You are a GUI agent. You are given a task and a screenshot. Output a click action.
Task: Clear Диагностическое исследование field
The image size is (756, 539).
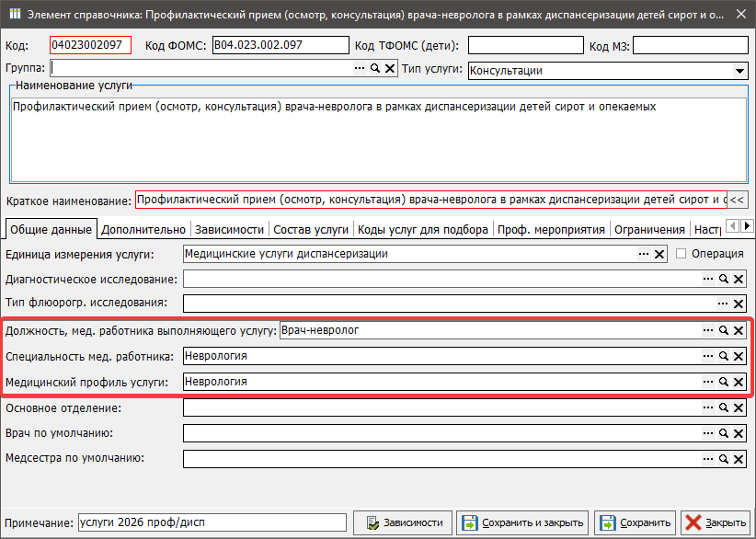click(739, 279)
